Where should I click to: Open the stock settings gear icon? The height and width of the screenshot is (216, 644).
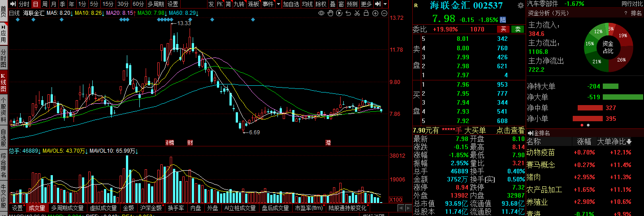click(x=520, y=5)
